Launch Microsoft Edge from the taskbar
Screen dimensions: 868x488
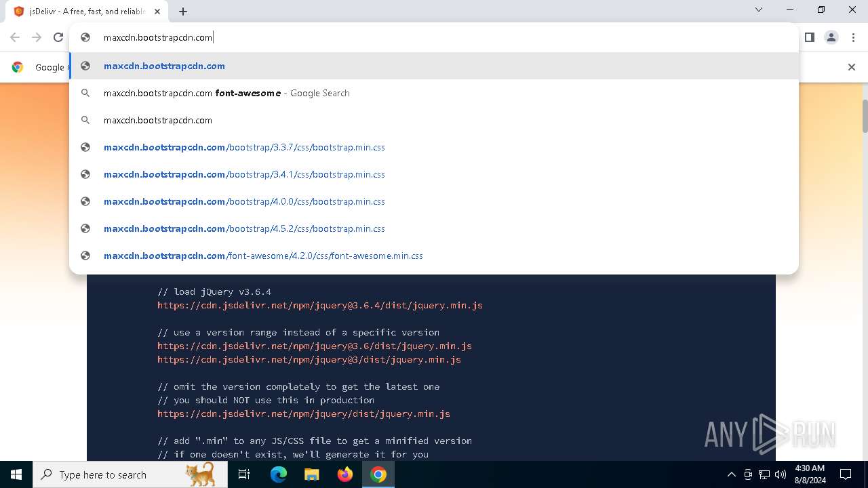click(x=279, y=474)
